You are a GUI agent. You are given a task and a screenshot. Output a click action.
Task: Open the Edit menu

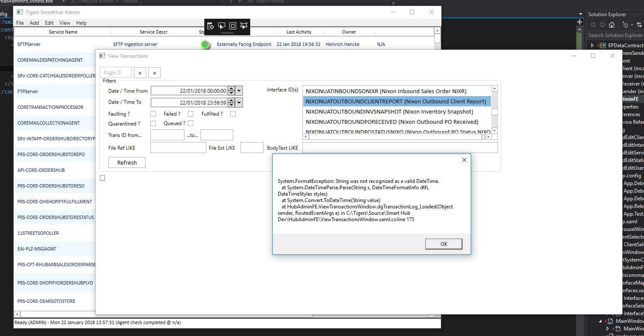pyautogui.click(x=49, y=23)
